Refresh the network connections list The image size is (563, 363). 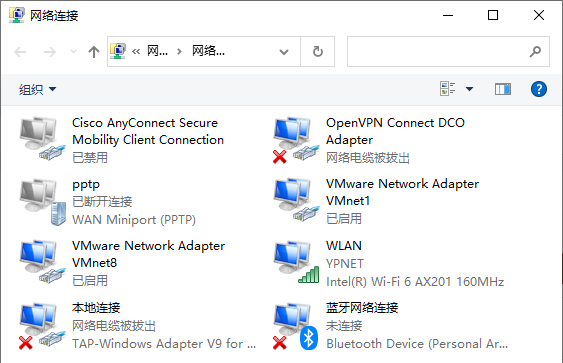(x=318, y=51)
